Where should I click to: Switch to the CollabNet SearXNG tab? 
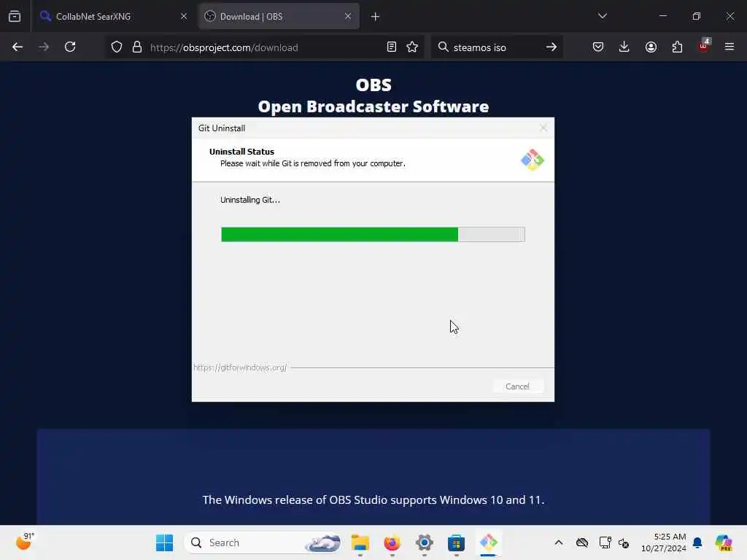coord(114,16)
